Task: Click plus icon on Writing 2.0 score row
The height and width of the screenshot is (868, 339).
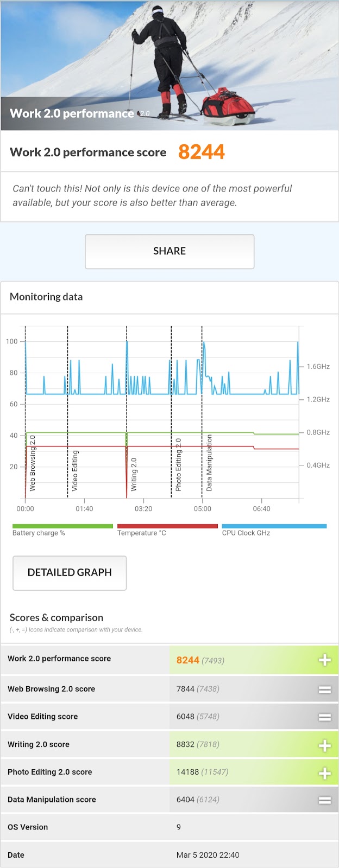Action: click(325, 745)
